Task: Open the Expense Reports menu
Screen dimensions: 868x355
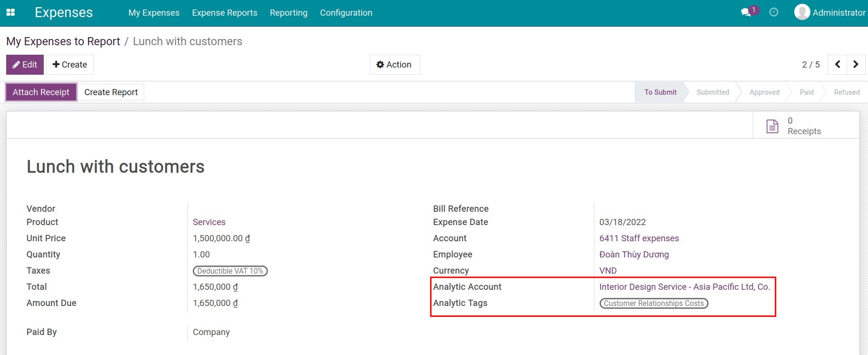Action: (x=225, y=13)
